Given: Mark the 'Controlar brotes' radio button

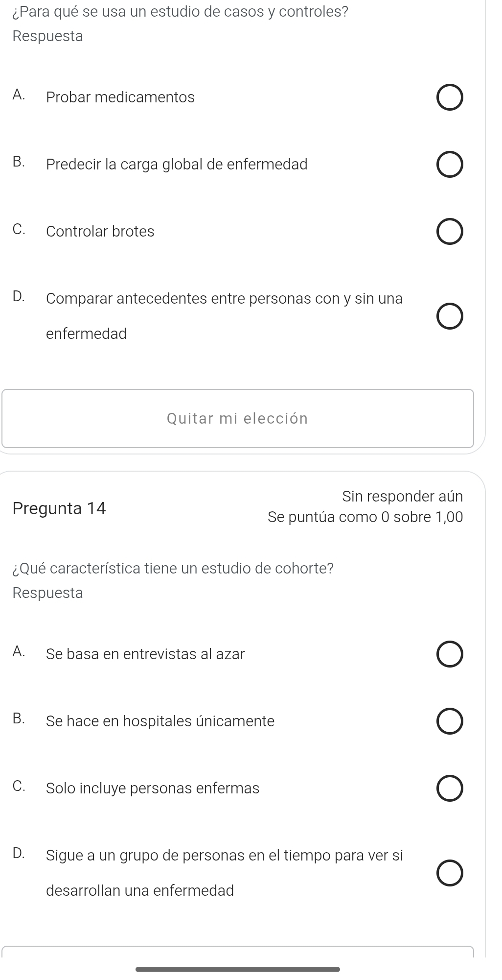Looking at the screenshot, I should [450, 232].
